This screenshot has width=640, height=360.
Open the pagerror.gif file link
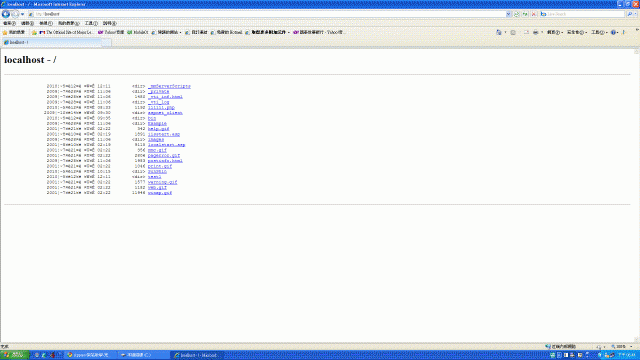click(164, 156)
